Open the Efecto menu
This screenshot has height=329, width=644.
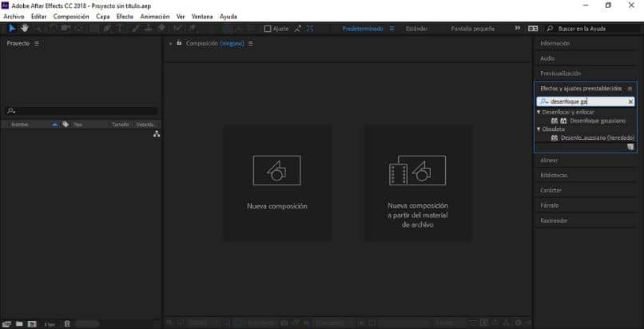[x=125, y=17]
